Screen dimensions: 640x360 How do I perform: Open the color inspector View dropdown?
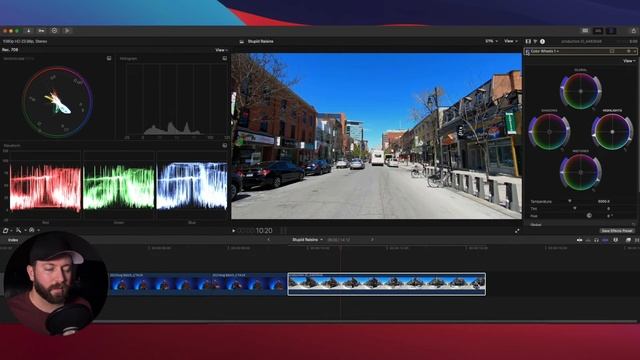[629, 60]
